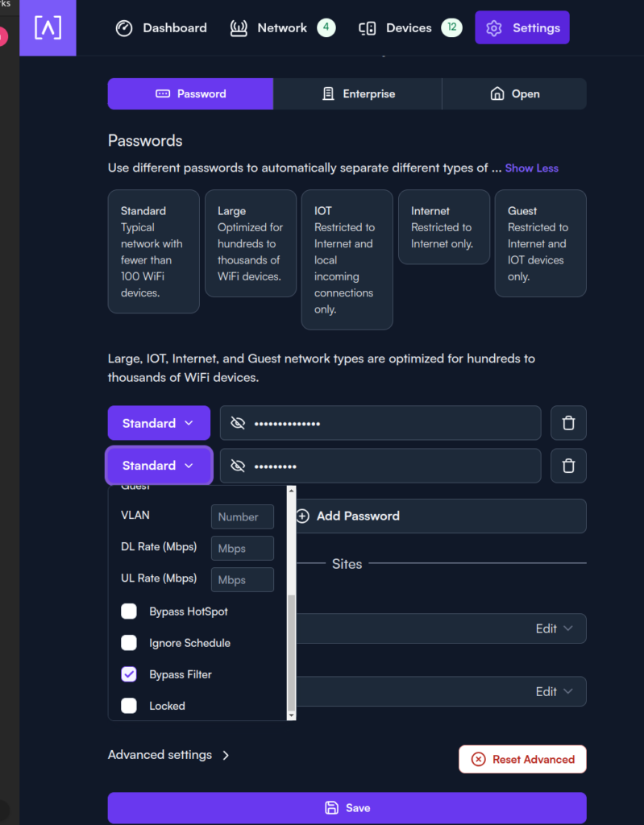644x825 pixels.
Task: Click into the VLAN Number field
Action: pyautogui.click(x=242, y=517)
